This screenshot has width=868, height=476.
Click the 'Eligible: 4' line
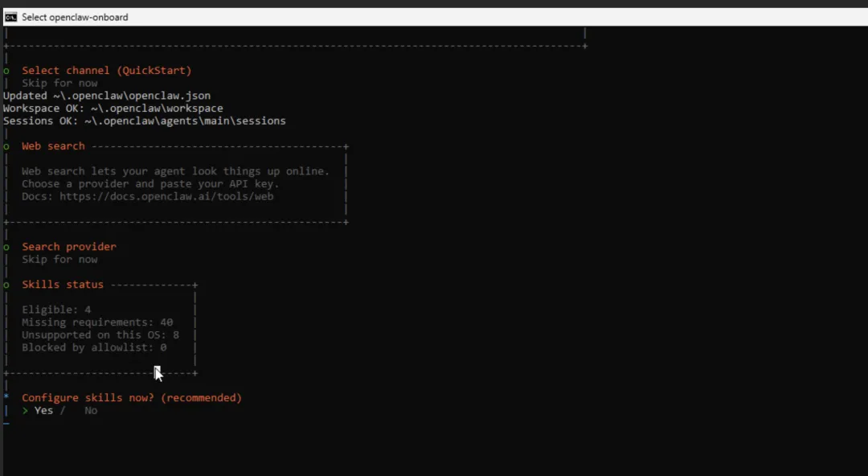click(56, 310)
